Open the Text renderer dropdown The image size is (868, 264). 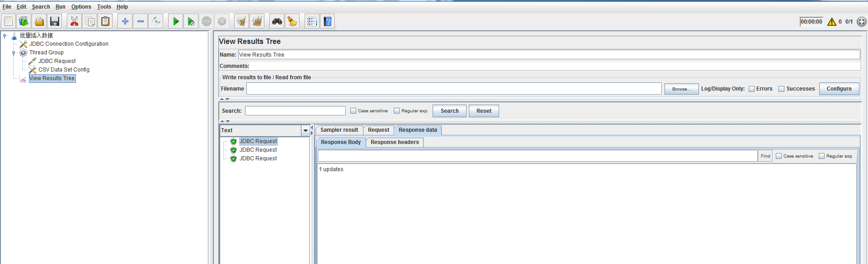[306, 130]
